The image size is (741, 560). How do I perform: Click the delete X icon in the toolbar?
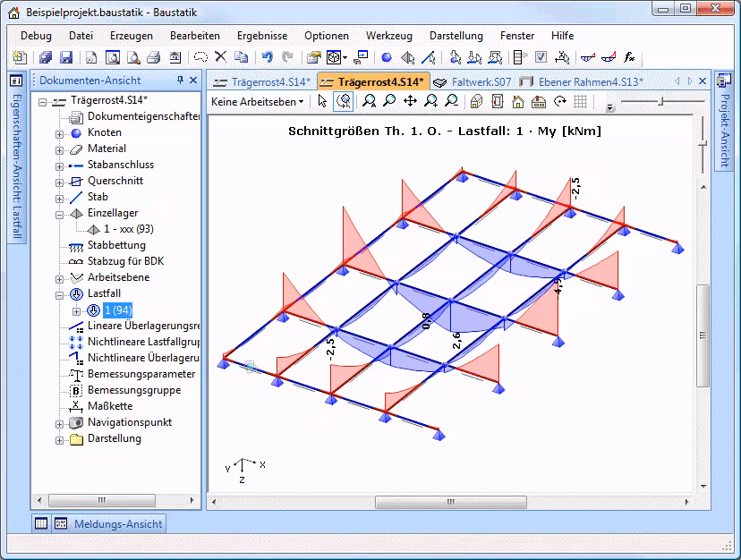220,57
